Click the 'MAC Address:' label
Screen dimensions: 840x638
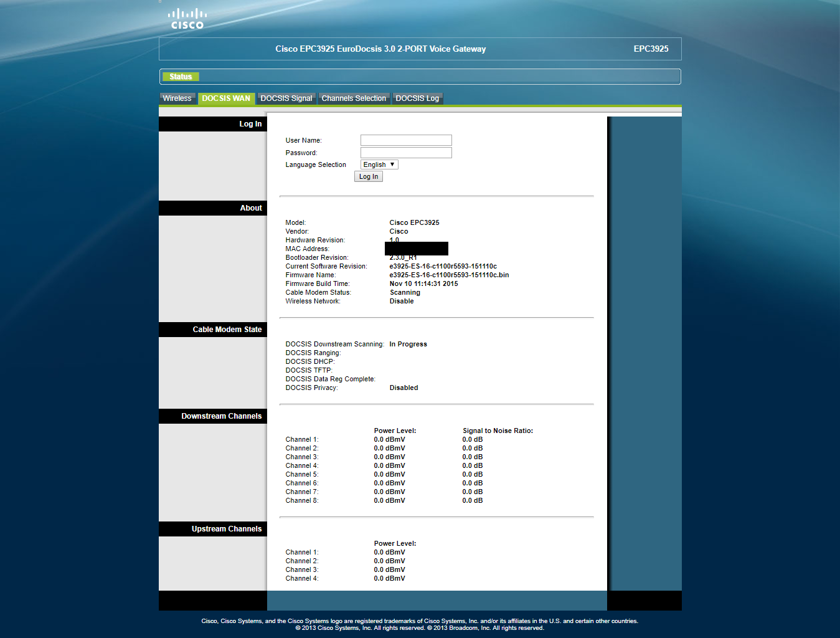click(x=307, y=249)
